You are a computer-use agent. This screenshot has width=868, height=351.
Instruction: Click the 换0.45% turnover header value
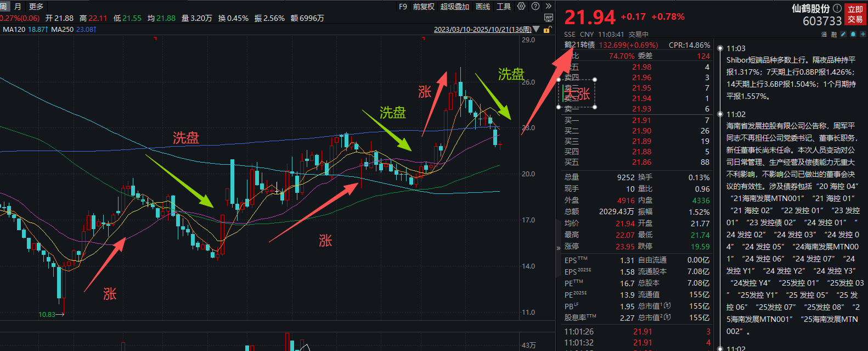233,18
